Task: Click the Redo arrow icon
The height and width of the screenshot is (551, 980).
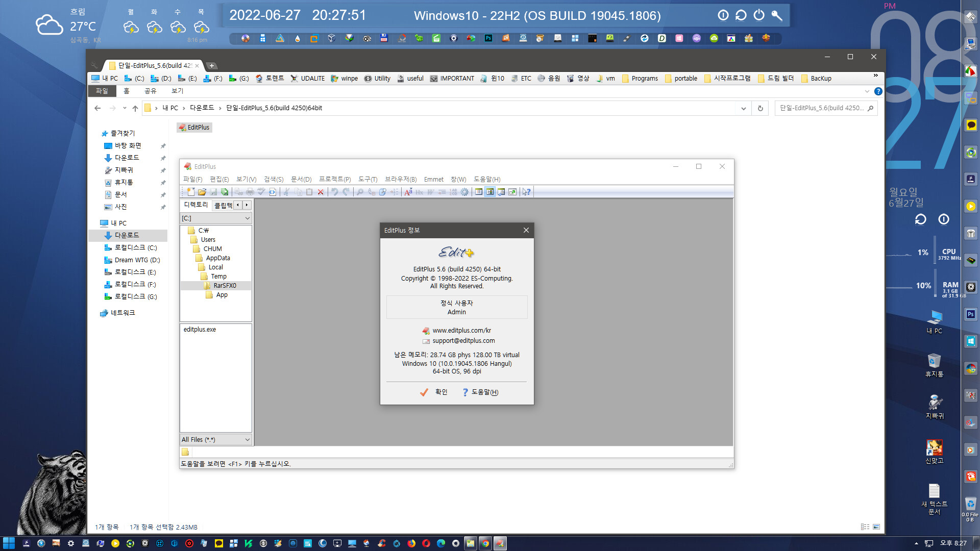Action: pos(346,192)
